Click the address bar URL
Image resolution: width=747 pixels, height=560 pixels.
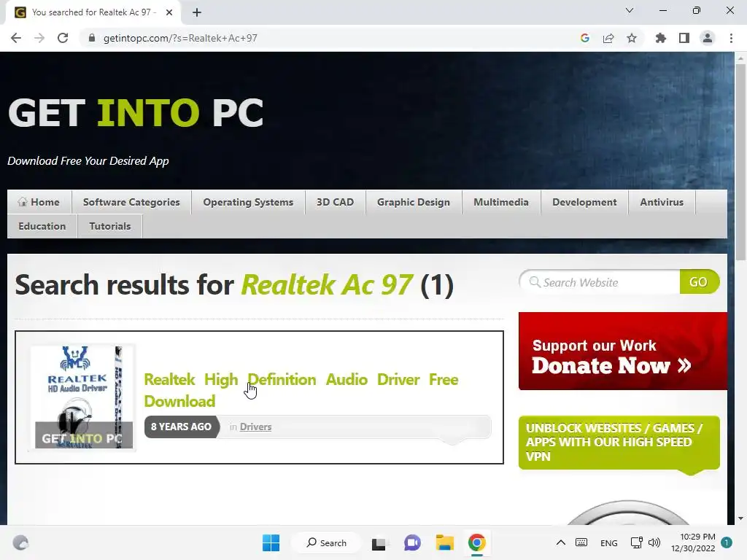click(x=180, y=38)
